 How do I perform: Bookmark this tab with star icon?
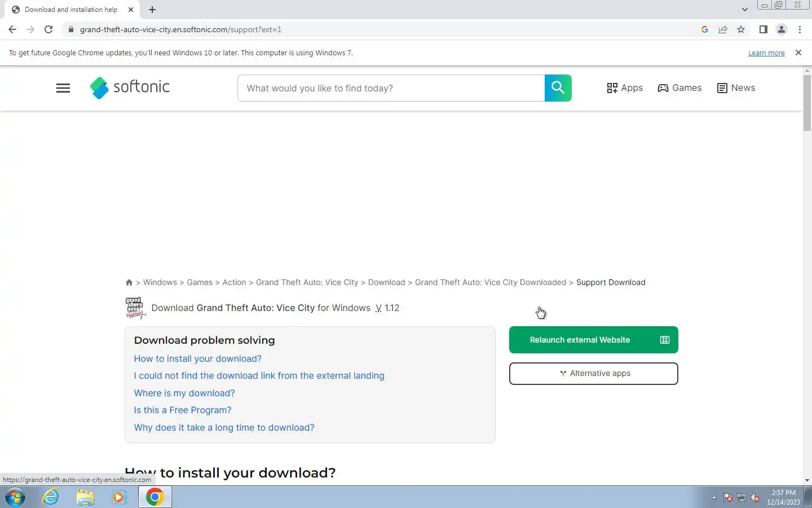click(741, 29)
